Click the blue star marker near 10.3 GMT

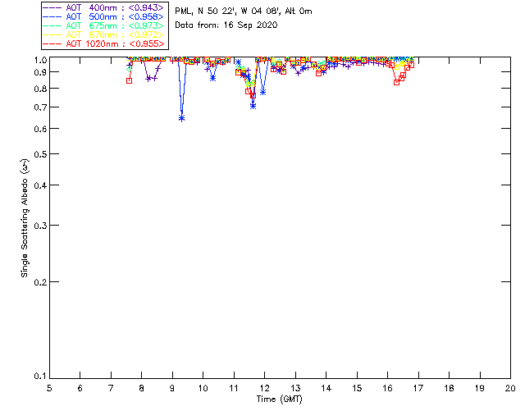212,78
